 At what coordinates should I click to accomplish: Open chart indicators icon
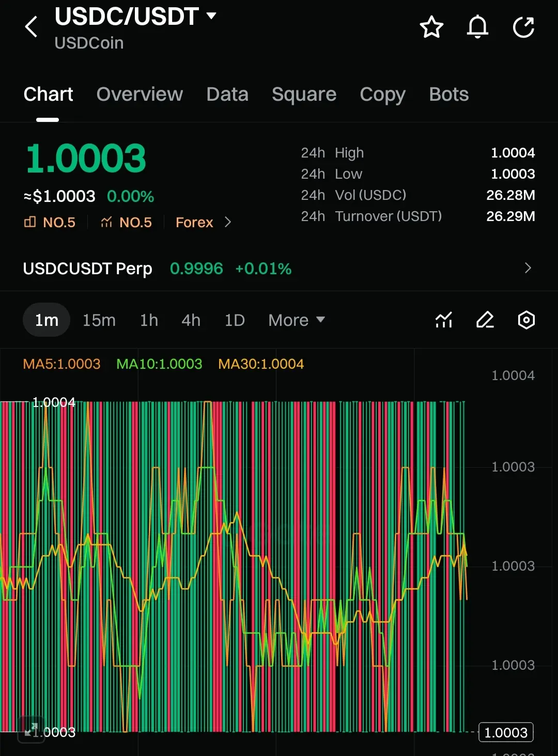pyautogui.click(x=444, y=320)
